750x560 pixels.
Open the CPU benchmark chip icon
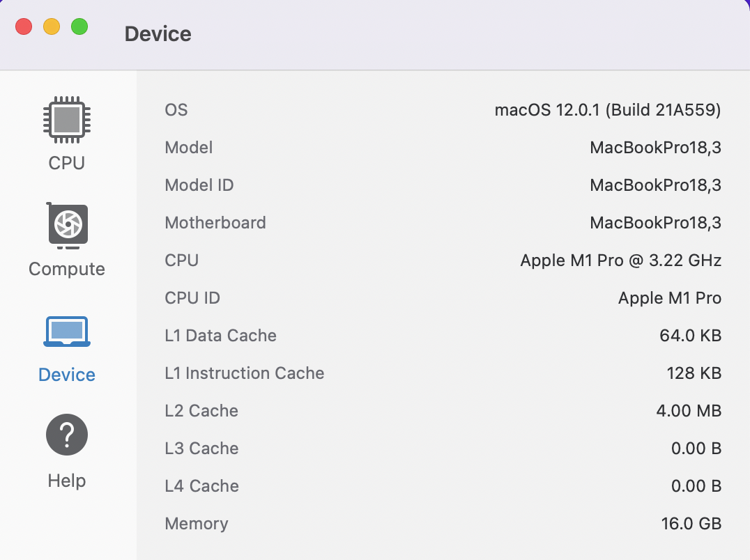67,120
